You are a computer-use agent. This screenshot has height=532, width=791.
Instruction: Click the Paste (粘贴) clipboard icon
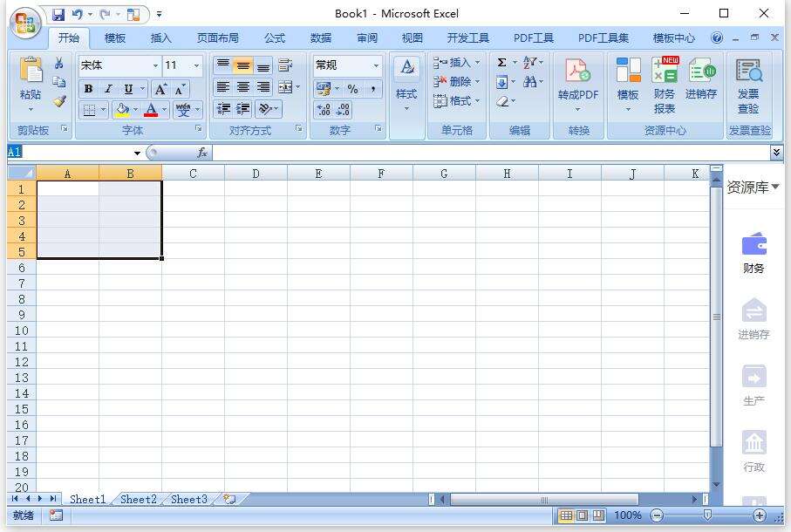pos(31,70)
